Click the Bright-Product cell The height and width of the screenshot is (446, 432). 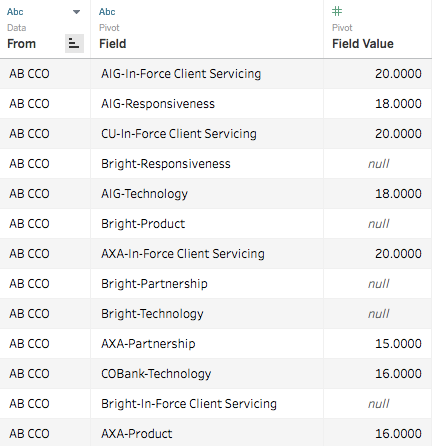143,224
